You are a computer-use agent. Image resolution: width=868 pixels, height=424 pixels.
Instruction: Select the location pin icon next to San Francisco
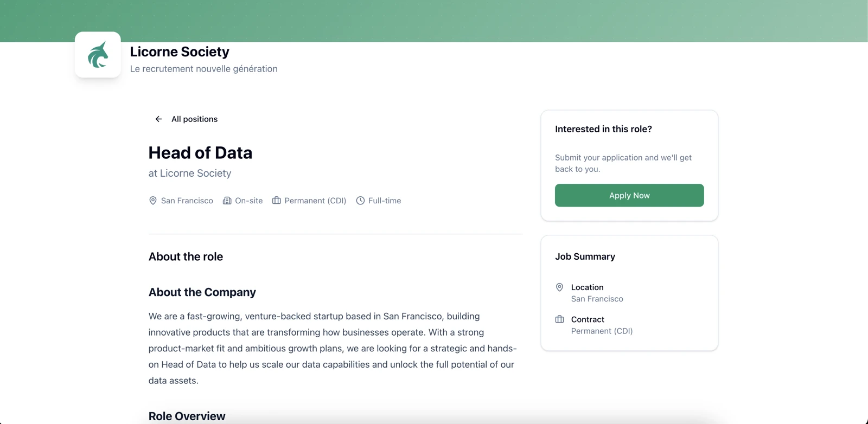pos(152,201)
